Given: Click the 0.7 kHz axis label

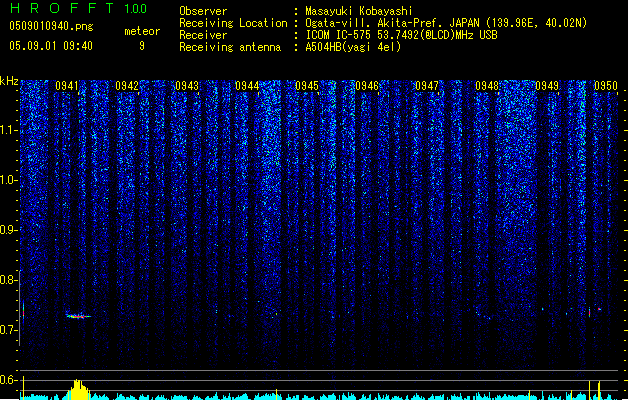Looking at the screenshot, I should pyautogui.click(x=9, y=330).
